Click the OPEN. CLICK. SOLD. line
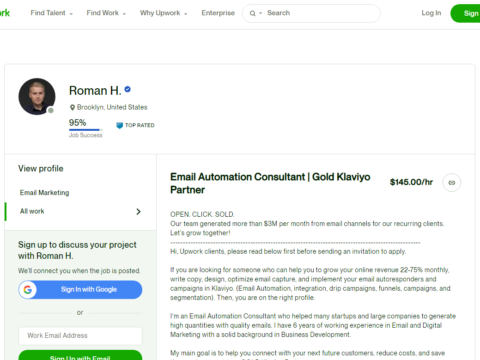The image size is (480, 360). point(202,214)
